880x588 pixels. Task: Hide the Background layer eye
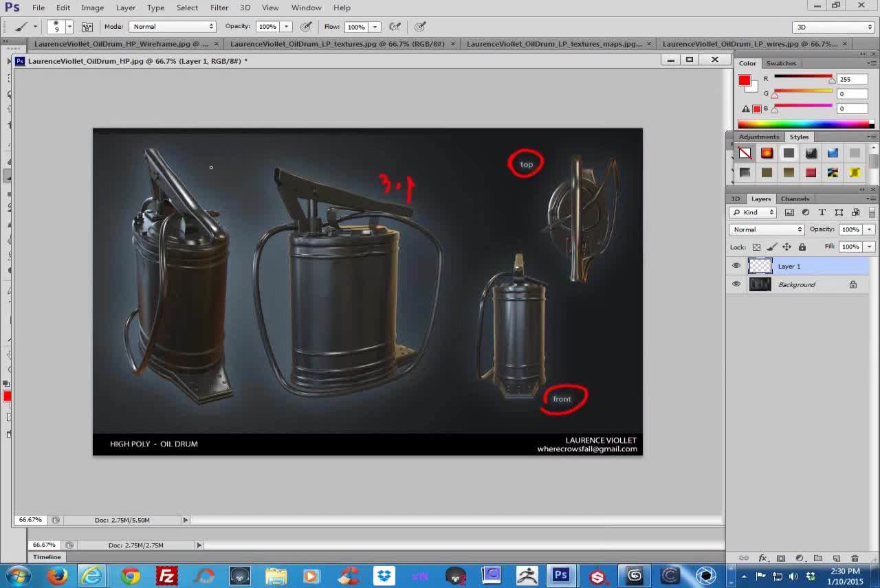pyautogui.click(x=736, y=284)
